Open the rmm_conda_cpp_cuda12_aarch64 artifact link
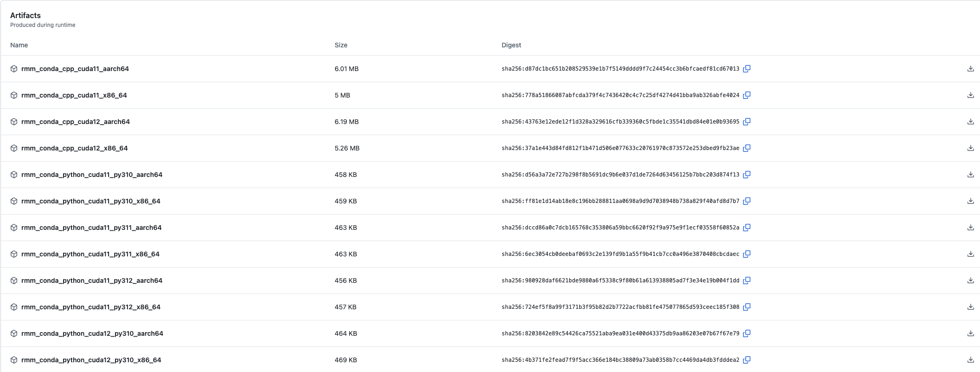This screenshot has width=980, height=372. coord(75,122)
